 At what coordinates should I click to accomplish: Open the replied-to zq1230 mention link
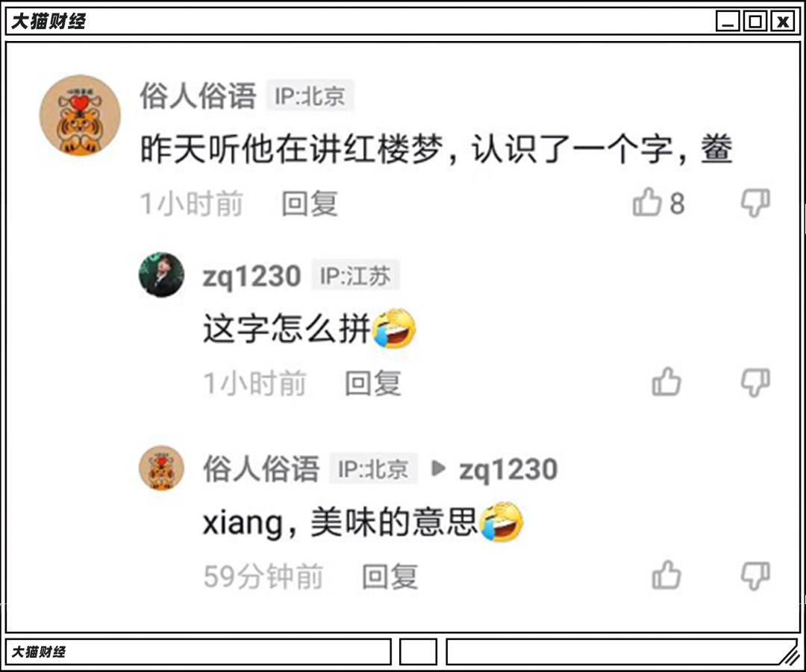pyautogui.click(x=508, y=470)
